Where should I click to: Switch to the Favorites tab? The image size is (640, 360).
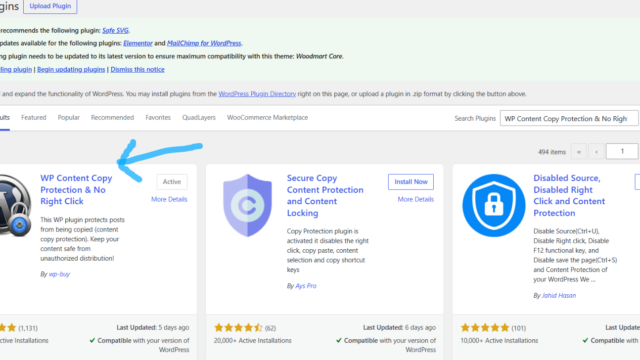click(x=158, y=118)
